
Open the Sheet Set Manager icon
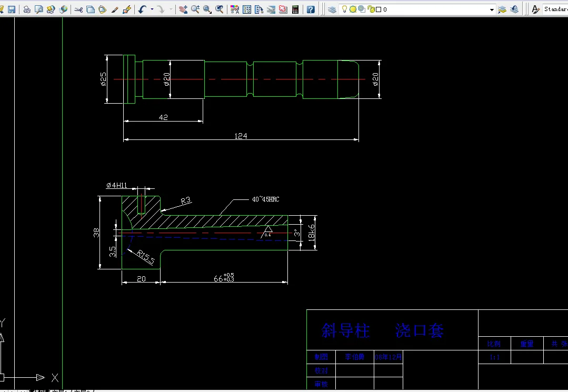pos(271,9)
